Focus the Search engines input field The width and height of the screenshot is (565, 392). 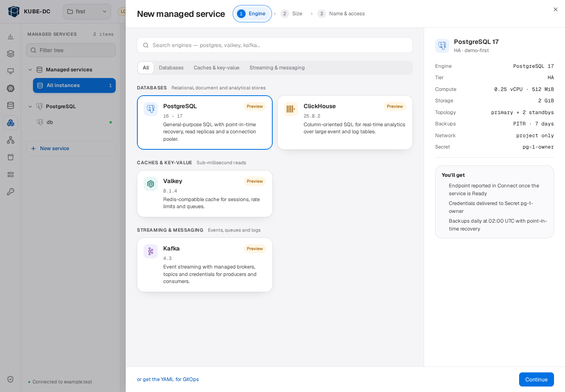pos(275,45)
